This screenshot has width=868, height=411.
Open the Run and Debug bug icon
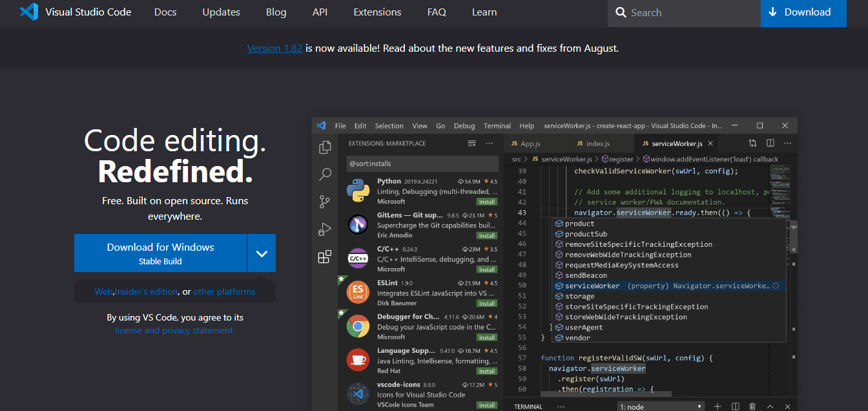[x=325, y=229]
